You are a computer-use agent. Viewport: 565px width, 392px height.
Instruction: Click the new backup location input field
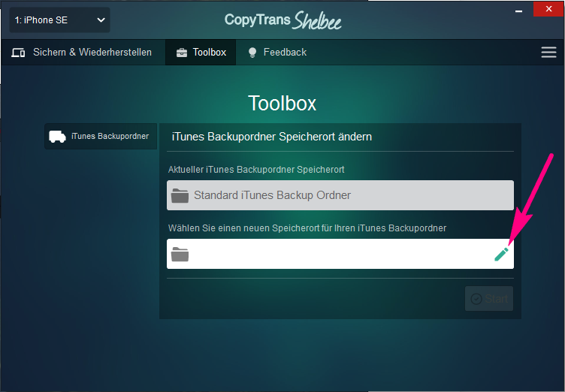[340, 254]
